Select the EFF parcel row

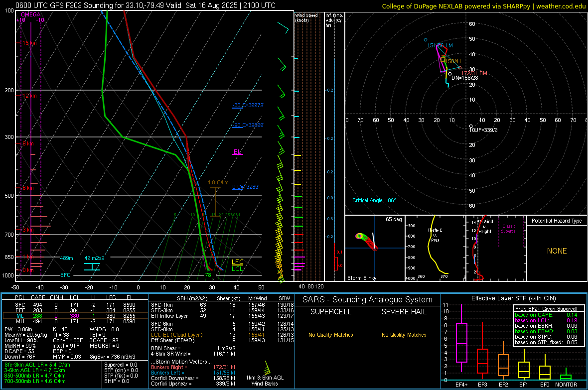pos(75,310)
